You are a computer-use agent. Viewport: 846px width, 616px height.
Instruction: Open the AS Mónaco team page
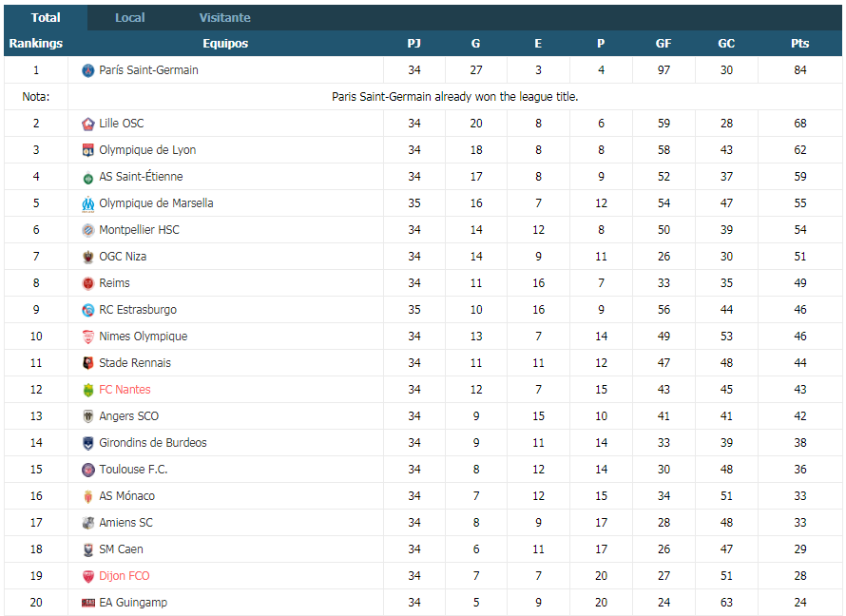[126, 496]
